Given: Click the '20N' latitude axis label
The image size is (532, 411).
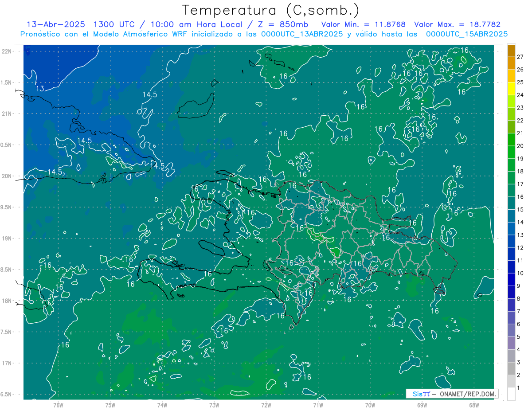Looking at the screenshot, I should tap(7, 176).
